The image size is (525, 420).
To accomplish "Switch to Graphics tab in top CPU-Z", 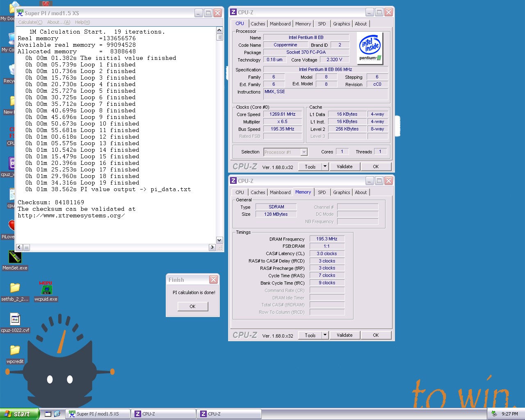I will coord(342,24).
